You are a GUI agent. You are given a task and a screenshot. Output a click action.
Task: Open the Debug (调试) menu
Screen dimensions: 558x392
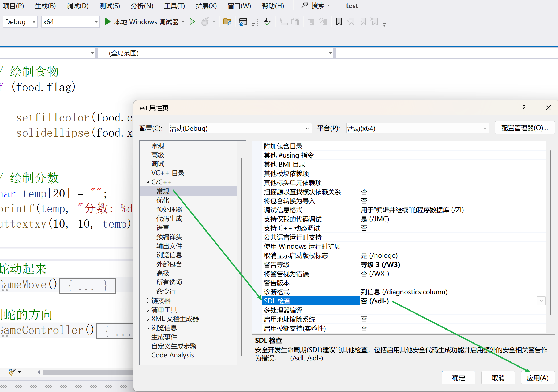(77, 6)
